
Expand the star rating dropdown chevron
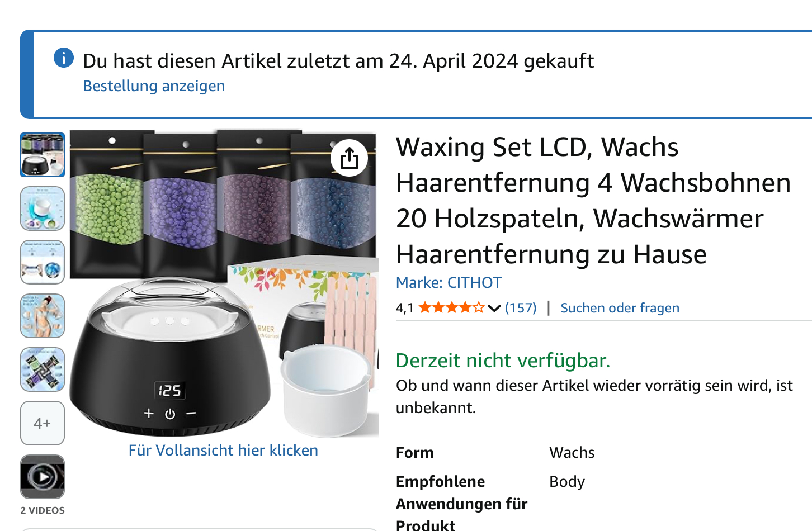click(494, 308)
